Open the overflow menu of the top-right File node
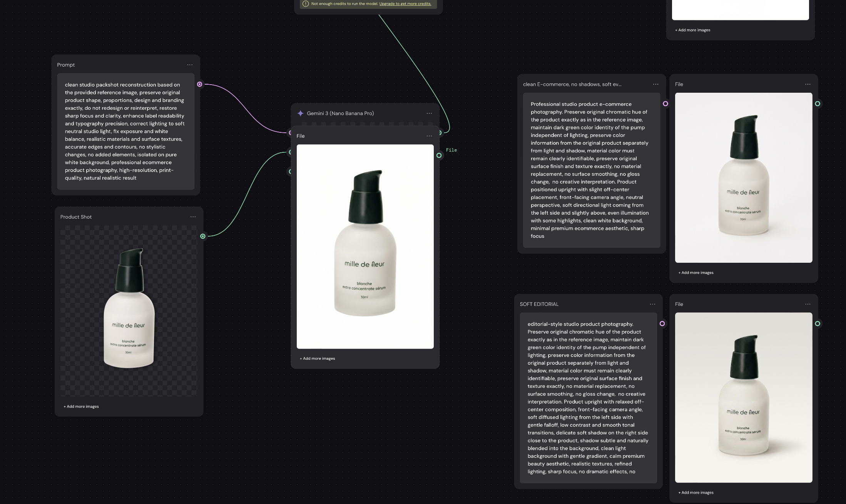This screenshot has height=504, width=846. pyautogui.click(x=807, y=84)
